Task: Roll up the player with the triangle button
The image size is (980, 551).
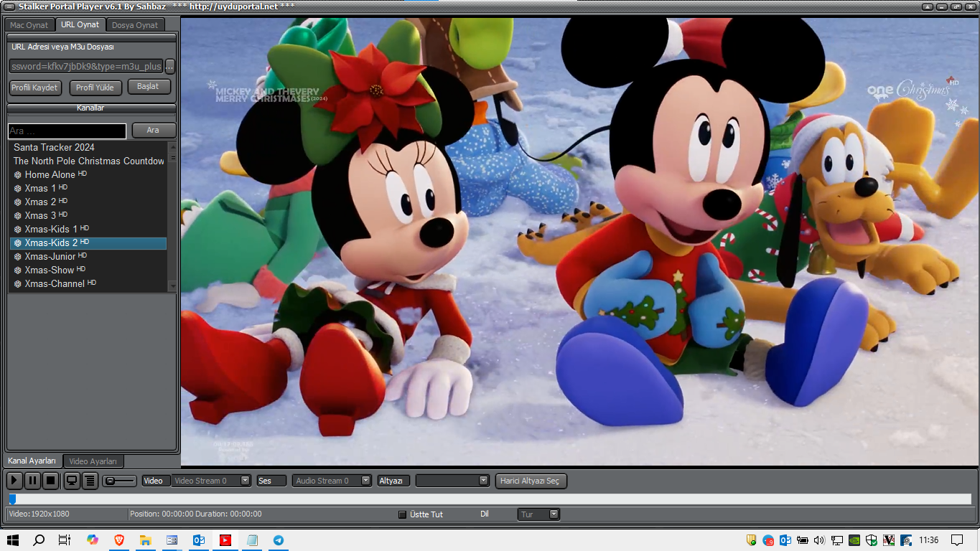Action: [x=928, y=6]
